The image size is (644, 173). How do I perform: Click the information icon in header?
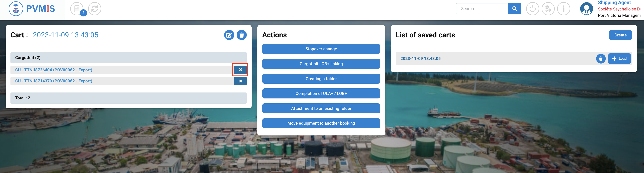pos(563,9)
